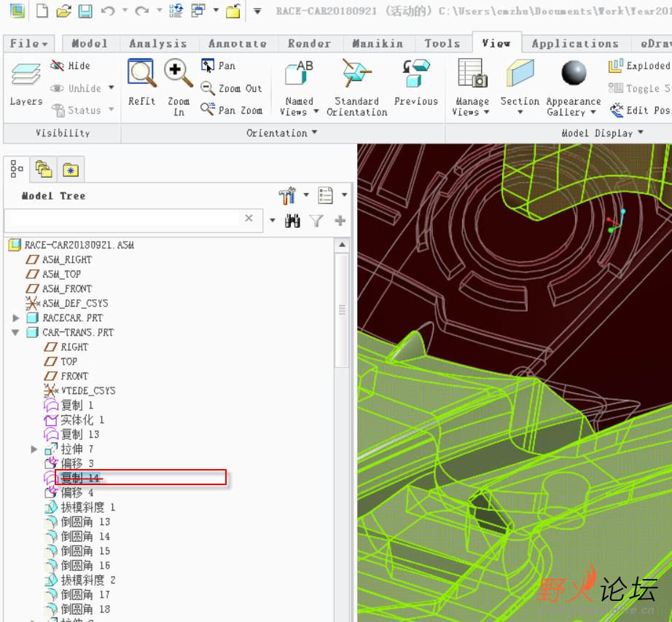The image size is (672, 622).
Task: Click the plus icon beside the filter
Action: click(340, 221)
